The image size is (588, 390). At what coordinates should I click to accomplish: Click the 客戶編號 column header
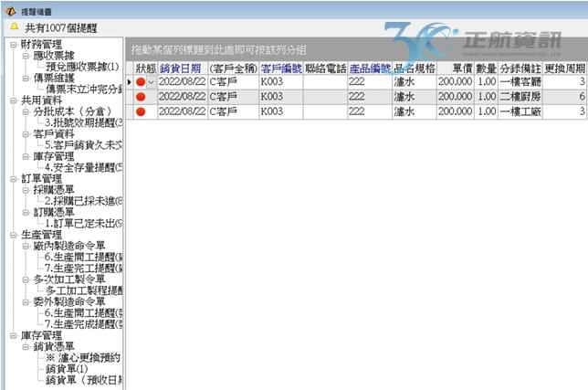point(280,68)
